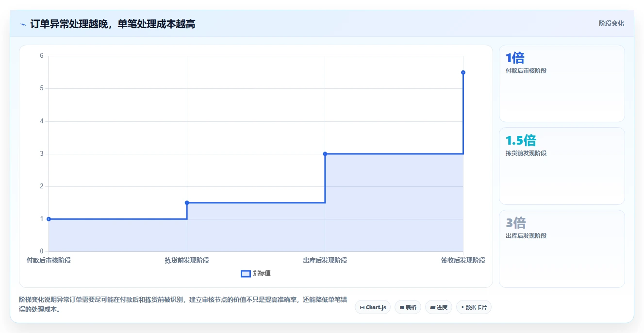Viewport: 644px width, 333px height.
Task: Click the 1.5倍 value card
Action: [561, 166]
